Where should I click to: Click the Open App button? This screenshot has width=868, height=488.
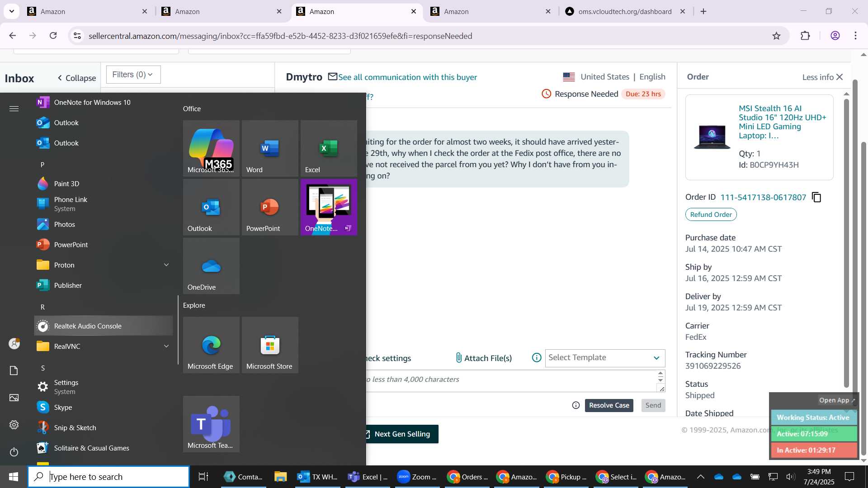[837, 400]
